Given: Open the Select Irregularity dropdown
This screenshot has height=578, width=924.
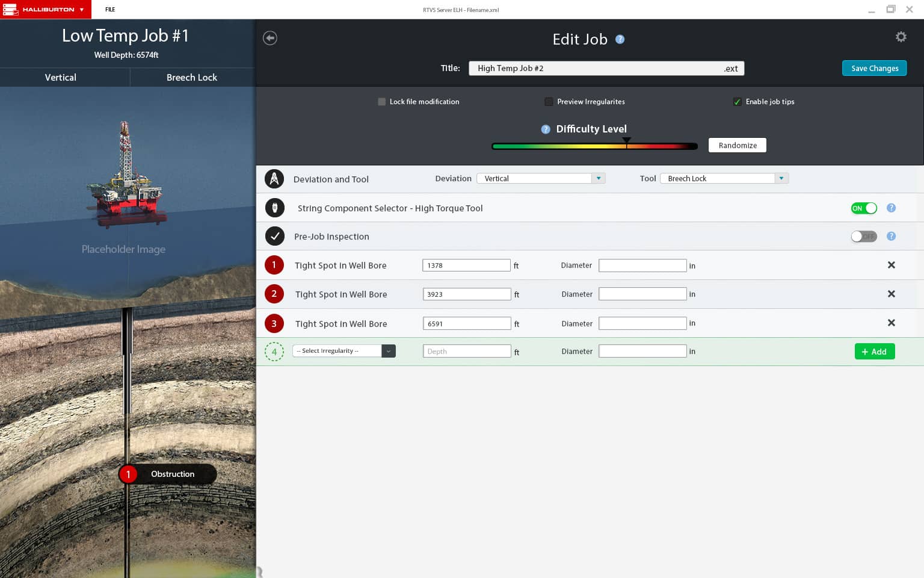Looking at the screenshot, I should (x=388, y=351).
